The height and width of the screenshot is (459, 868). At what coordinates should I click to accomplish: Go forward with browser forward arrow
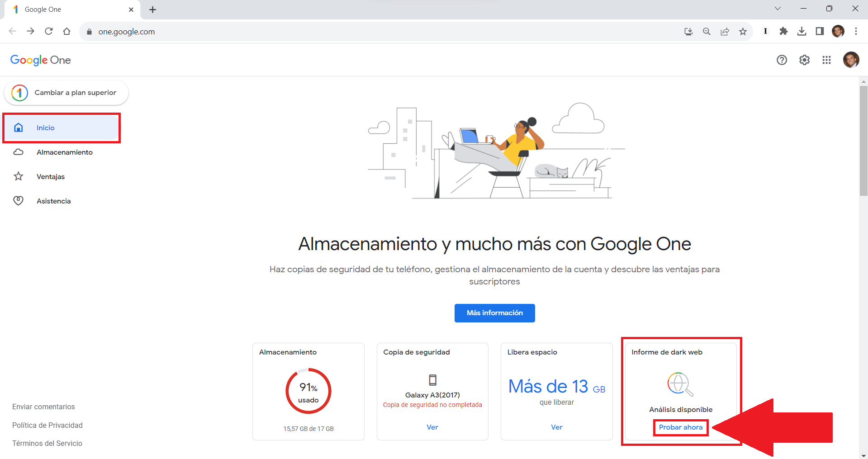[x=30, y=31]
